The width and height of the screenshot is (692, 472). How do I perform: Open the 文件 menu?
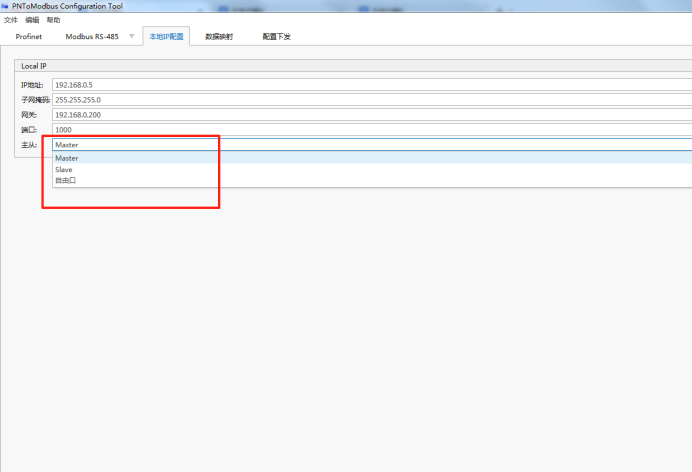tap(11, 20)
